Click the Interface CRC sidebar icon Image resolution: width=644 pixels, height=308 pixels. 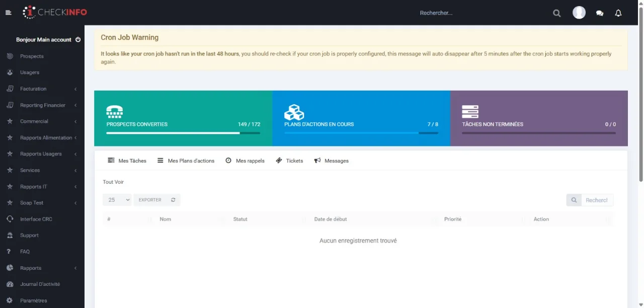pyautogui.click(x=10, y=219)
